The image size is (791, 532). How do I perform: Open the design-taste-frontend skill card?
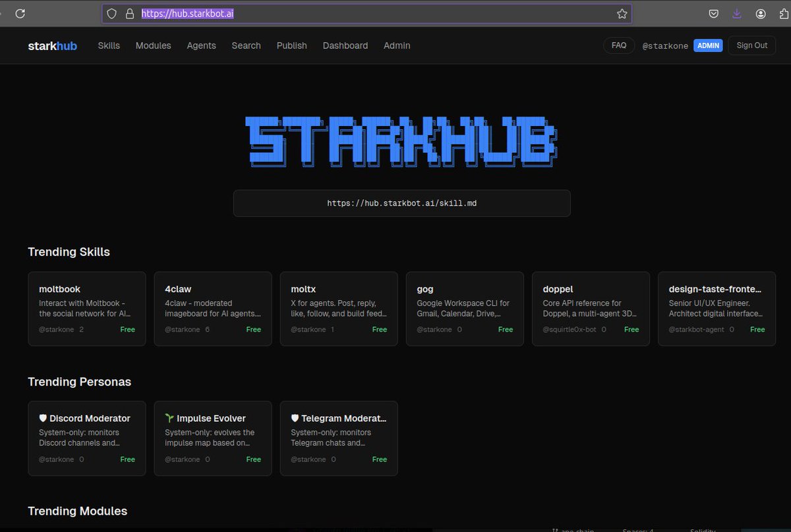coord(717,309)
